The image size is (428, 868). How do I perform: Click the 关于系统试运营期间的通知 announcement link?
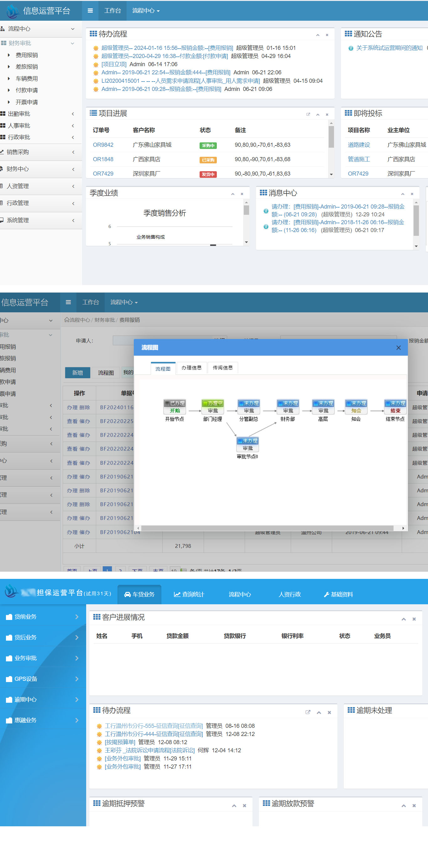(x=389, y=48)
